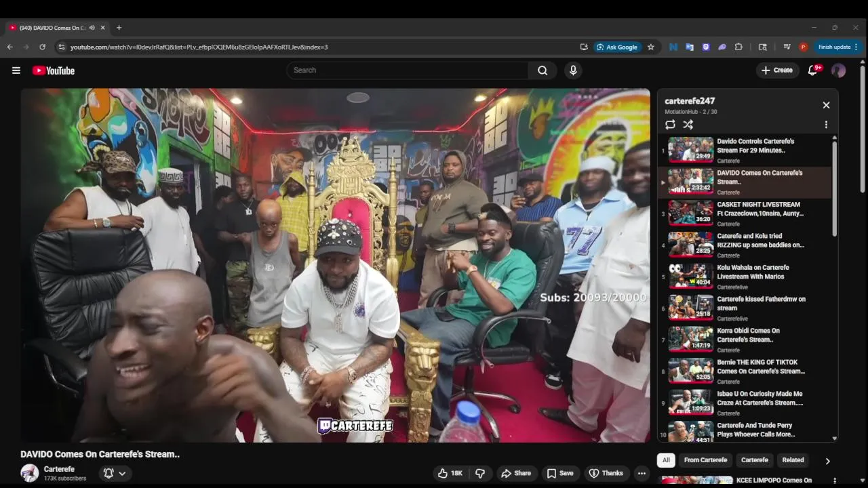Open the account avatar menu
Viewport: 868px width, 488px height.
(x=838, y=70)
